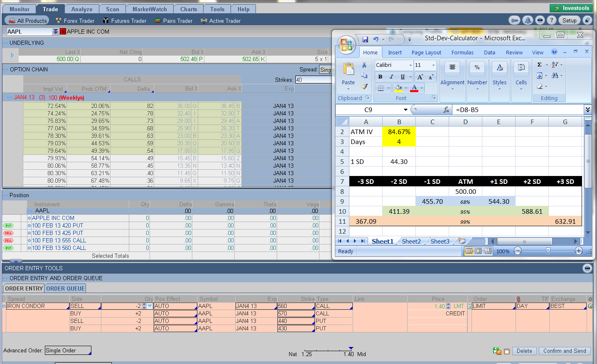Image resolution: width=597 pixels, height=364 pixels.
Task: Click the insert function fx icon
Action: coord(447,110)
